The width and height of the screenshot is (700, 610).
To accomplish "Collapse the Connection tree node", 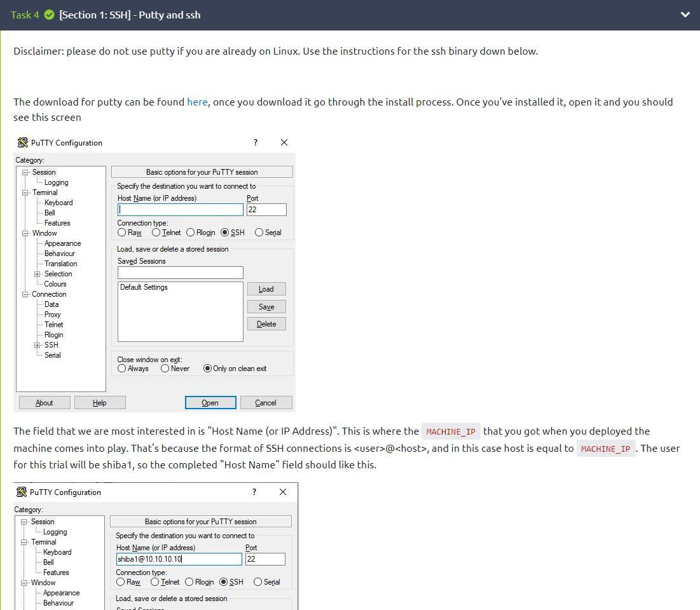I will 25,294.
